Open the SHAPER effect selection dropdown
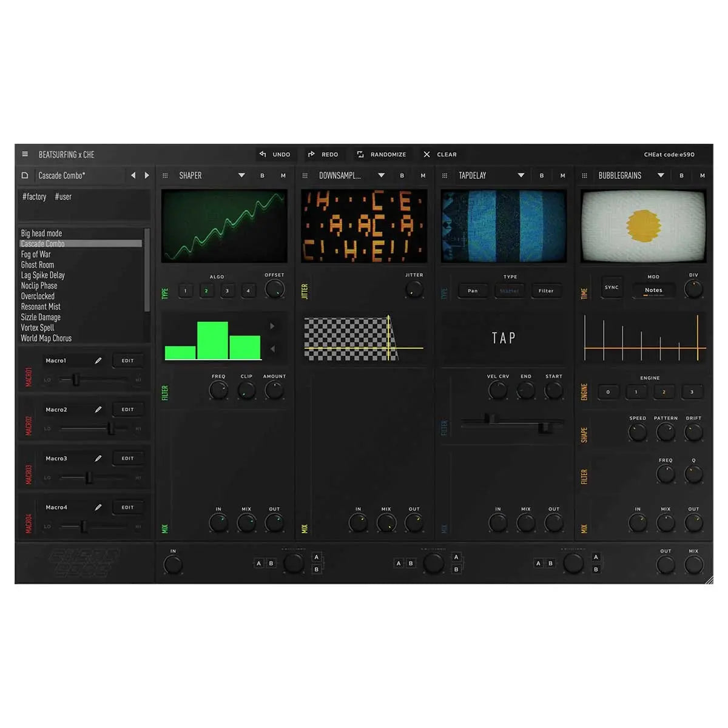The image size is (728, 728). [242, 175]
